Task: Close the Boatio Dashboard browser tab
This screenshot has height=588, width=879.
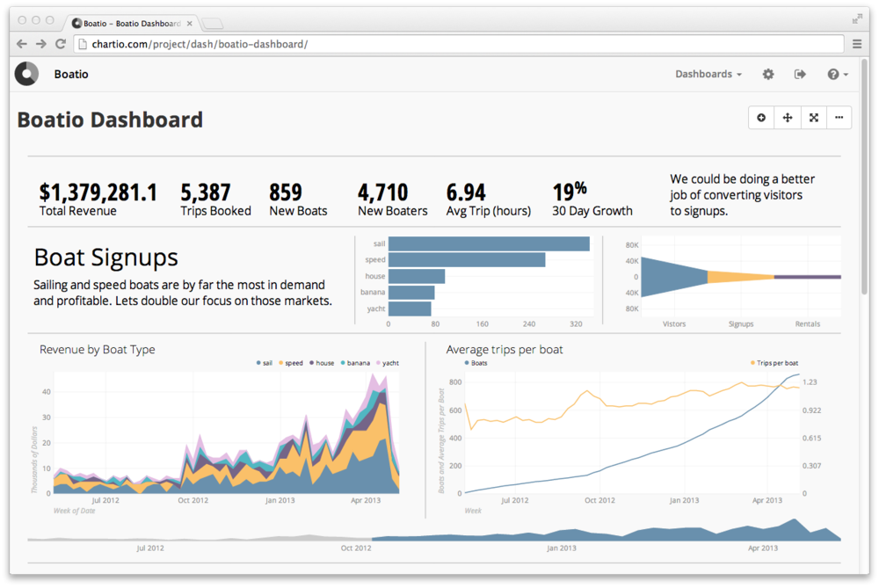Action: pos(190,24)
